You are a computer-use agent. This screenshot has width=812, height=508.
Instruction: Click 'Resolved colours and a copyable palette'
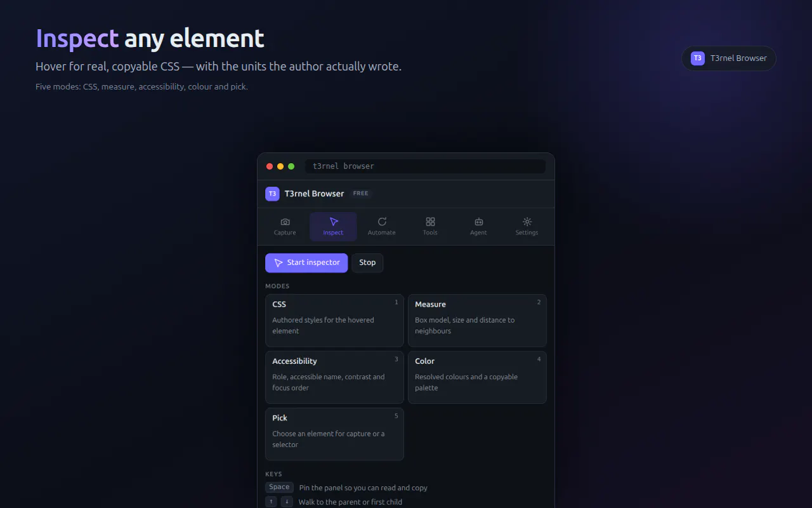tap(466, 382)
